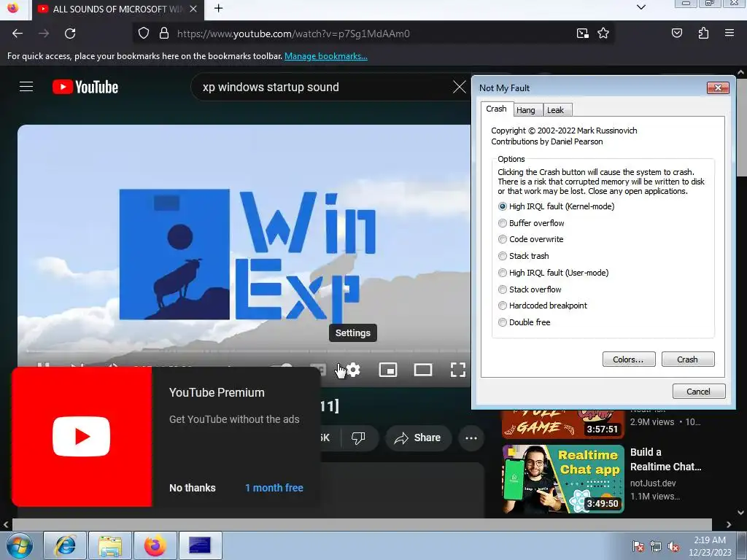Image resolution: width=747 pixels, height=560 pixels.
Task: Open FULL GAME video thumbnail 3:57:51
Action: [563, 424]
